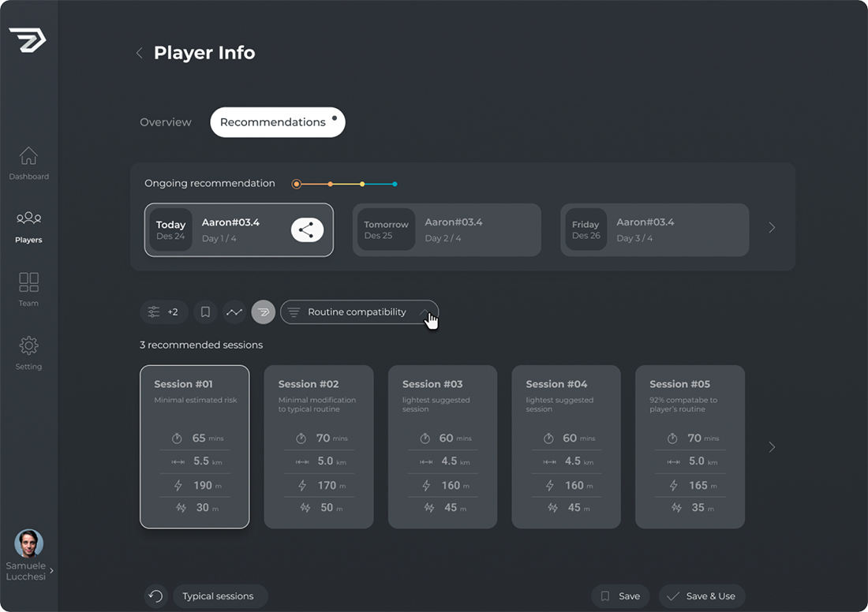Image resolution: width=868 pixels, height=612 pixels.
Task: Open Setting gear in the sidebar
Action: 28,346
